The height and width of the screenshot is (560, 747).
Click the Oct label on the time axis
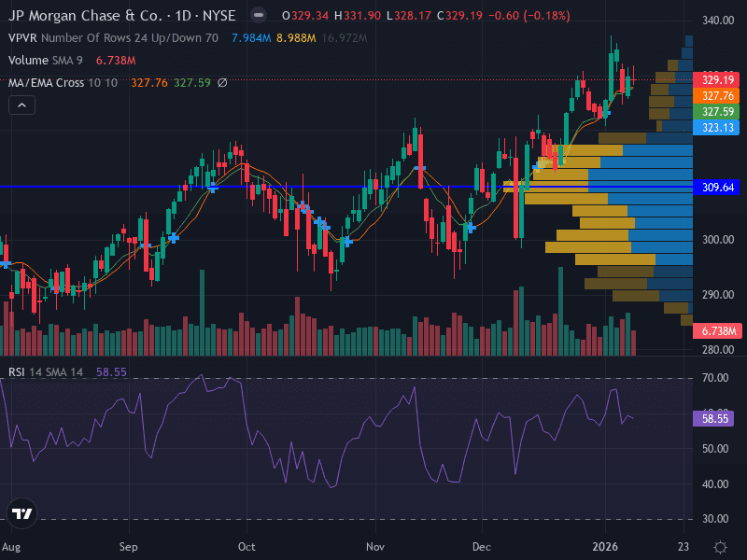tap(247, 547)
